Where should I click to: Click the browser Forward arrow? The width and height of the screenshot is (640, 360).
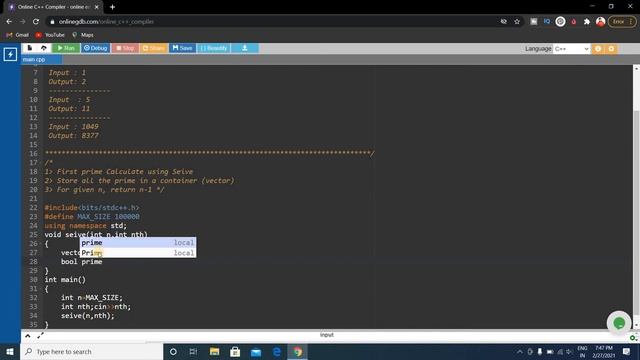(x=22, y=22)
